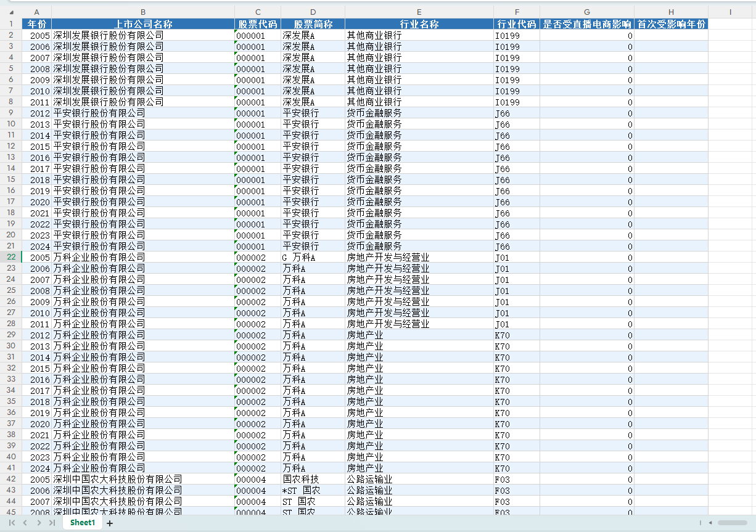Select column E header
Screen dimensions: 756x532
click(x=419, y=12)
